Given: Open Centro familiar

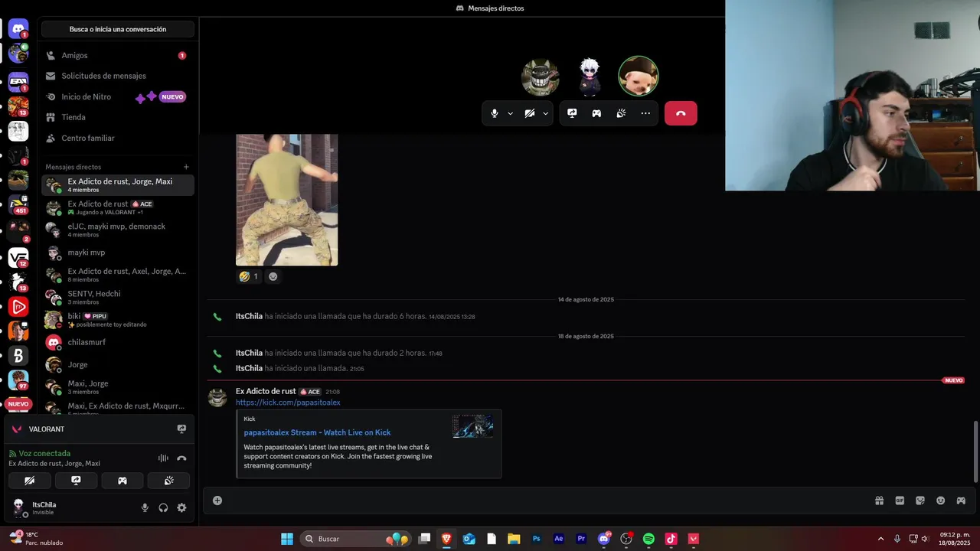Looking at the screenshot, I should click(118, 138).
